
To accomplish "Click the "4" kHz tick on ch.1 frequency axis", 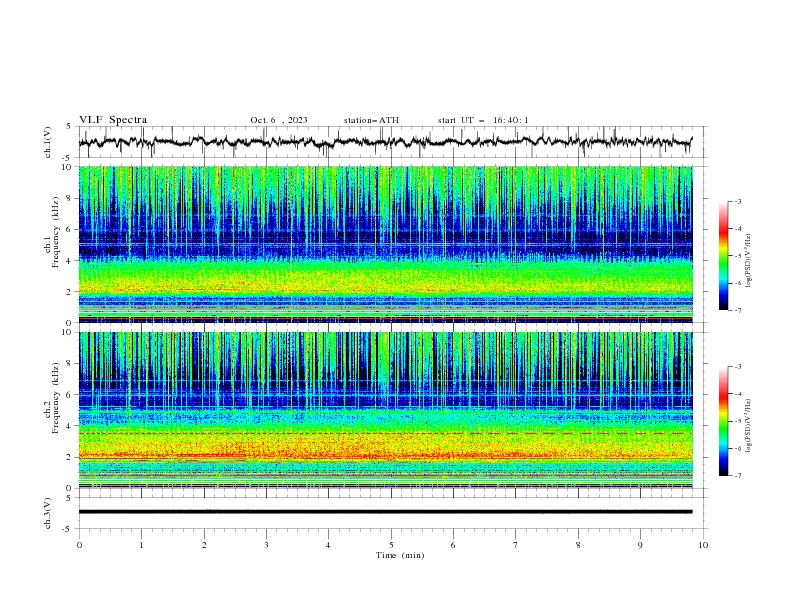I will (70, 261).
